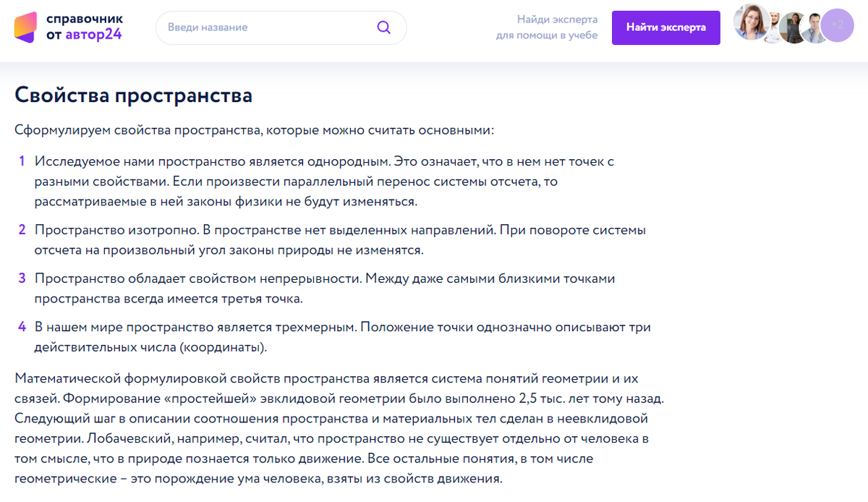Screen dimensions: 868x502
Task: Click list number 2 about isotropic space
Action: (x=22, y=229)
